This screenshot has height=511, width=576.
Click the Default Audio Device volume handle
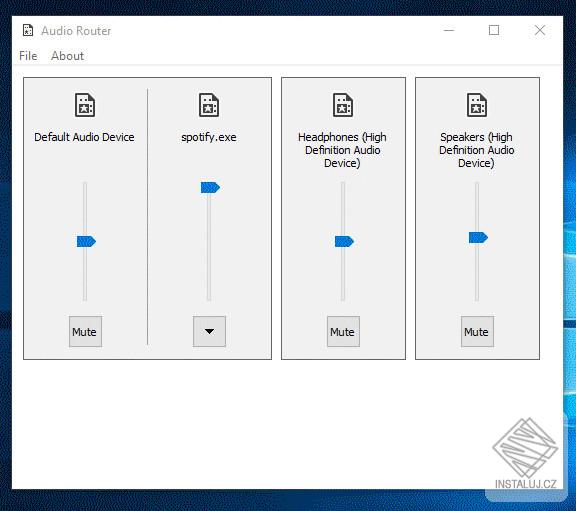click(86, 241)
